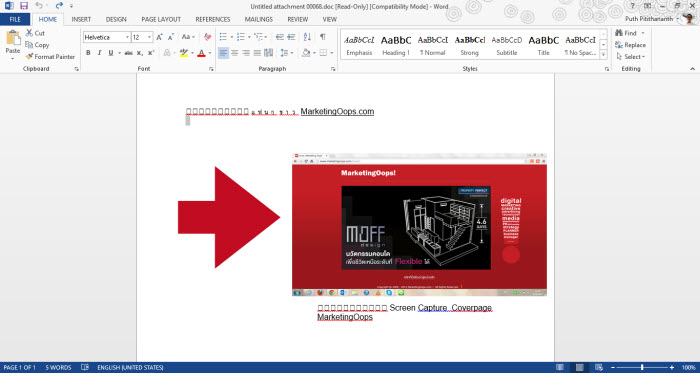Open the MarketingOops.com link in document
The width and height of the screenshot is (700, 373).
[x=337, y=111]
